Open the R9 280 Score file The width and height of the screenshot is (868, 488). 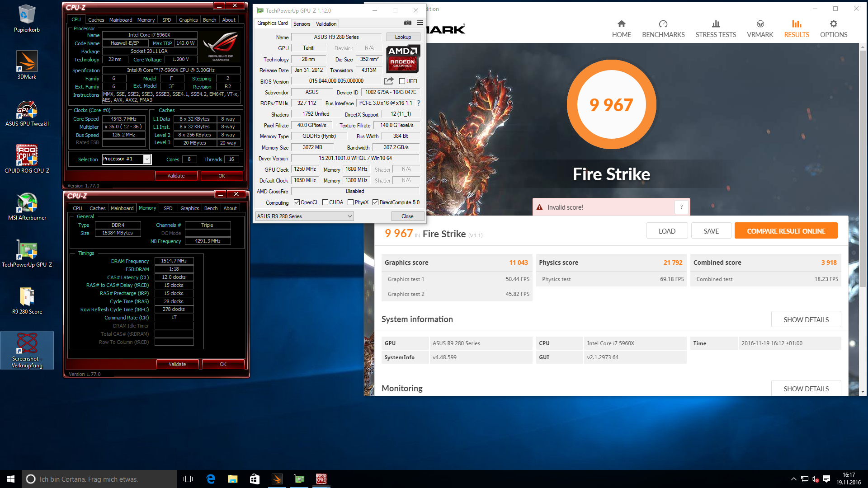tap(27, 300)
